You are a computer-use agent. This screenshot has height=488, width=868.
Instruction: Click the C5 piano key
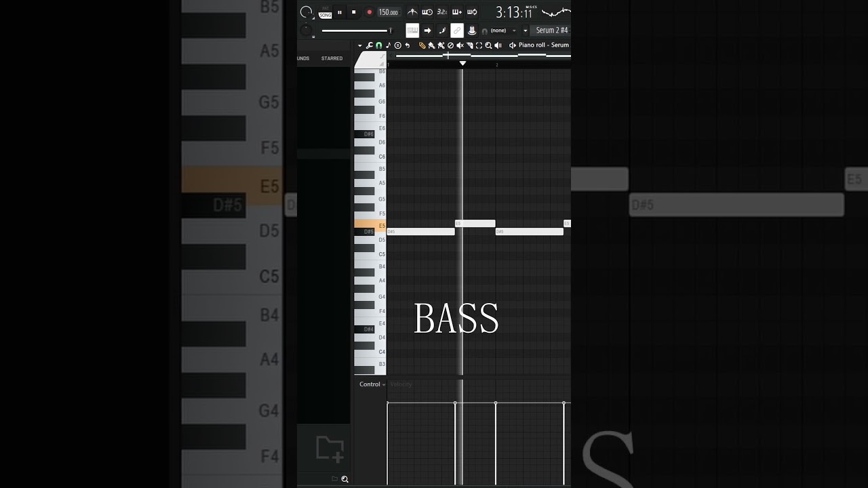tap(370, 253)
